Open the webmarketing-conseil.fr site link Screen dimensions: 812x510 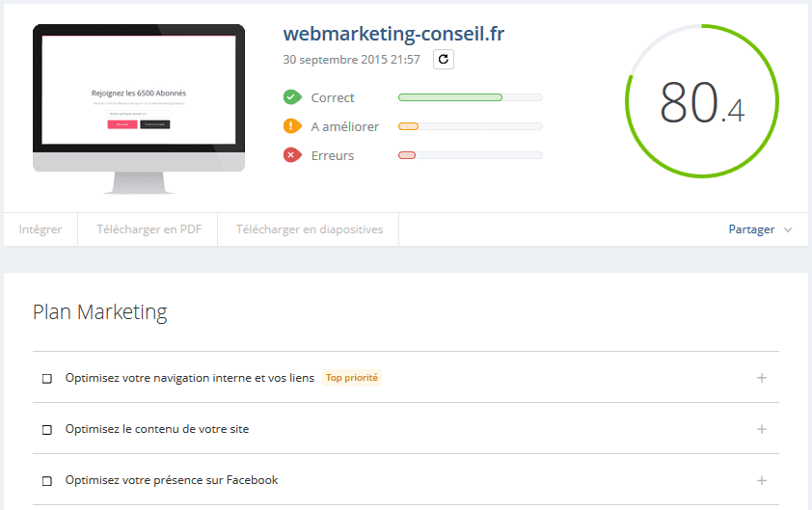pos(393,34)
